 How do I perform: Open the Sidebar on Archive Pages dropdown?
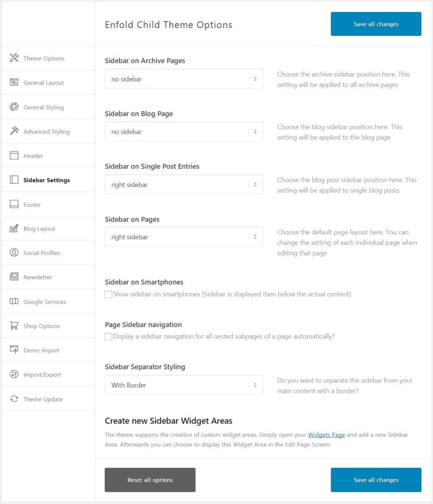coord(184,79)
